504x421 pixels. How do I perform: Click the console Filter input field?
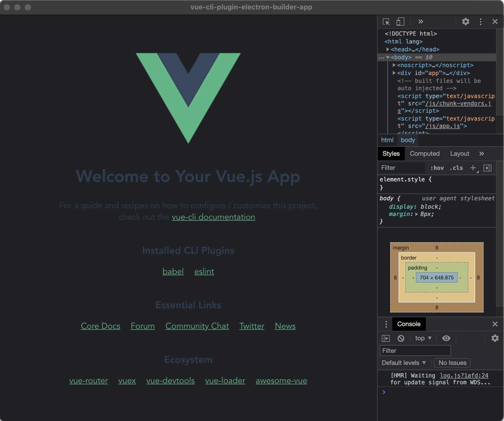point(415,351)
